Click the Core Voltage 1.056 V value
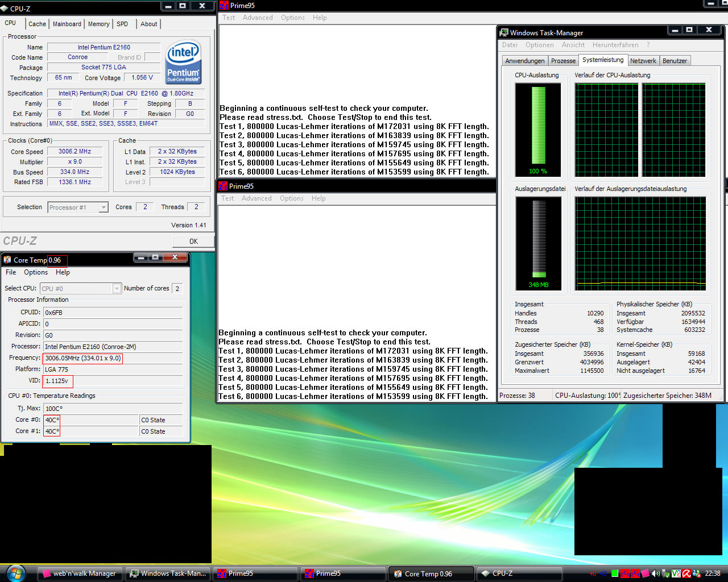Viewport: 728px width, 582px height. click(x=142, y=78)
